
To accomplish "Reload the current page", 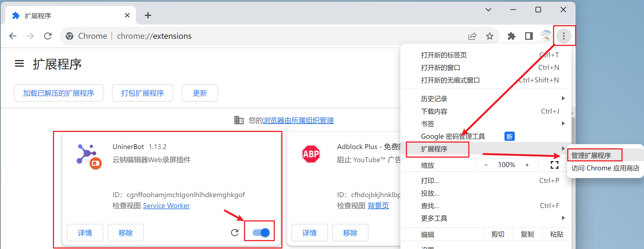I will pos(48,36).
